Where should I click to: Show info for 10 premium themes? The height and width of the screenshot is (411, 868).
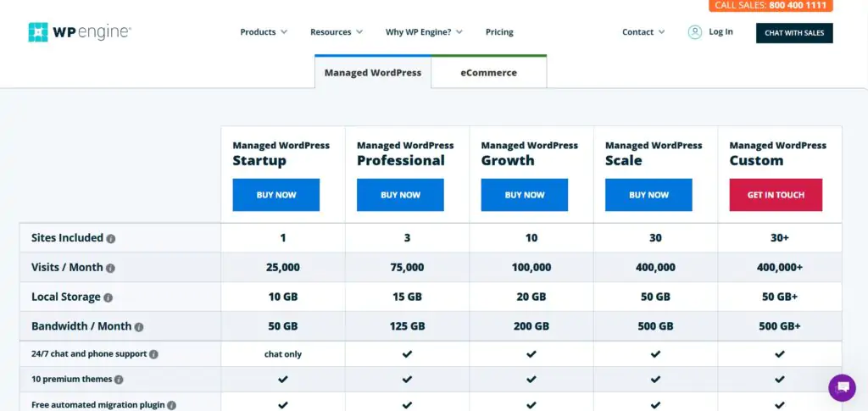[x=119, y=380]
